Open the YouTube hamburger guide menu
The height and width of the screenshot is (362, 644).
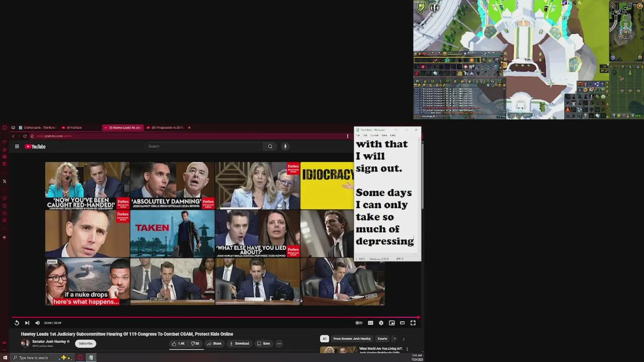tap(17, 146)
